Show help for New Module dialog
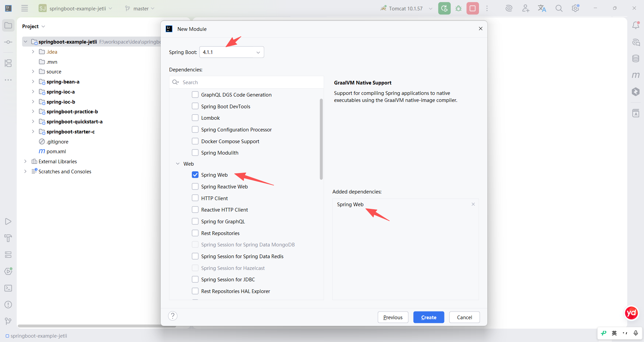 point(173,316)
